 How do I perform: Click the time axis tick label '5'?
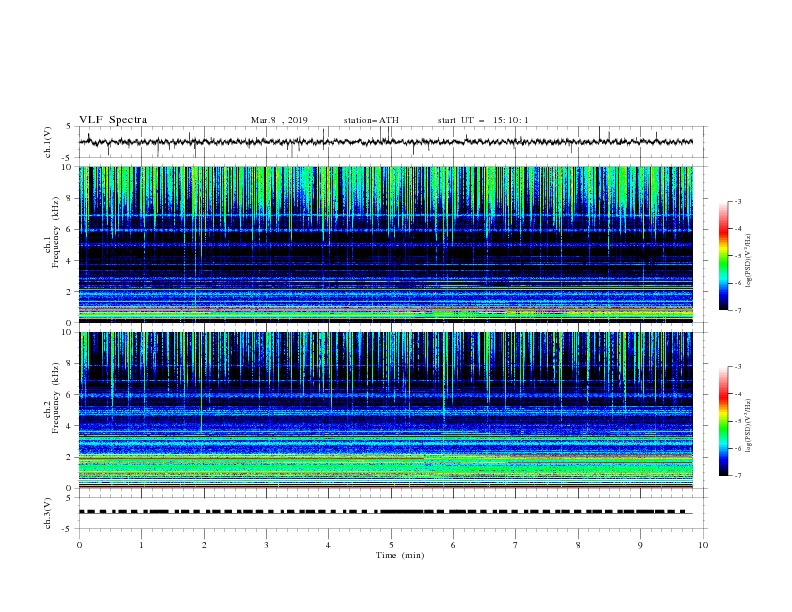coord(391,545)
